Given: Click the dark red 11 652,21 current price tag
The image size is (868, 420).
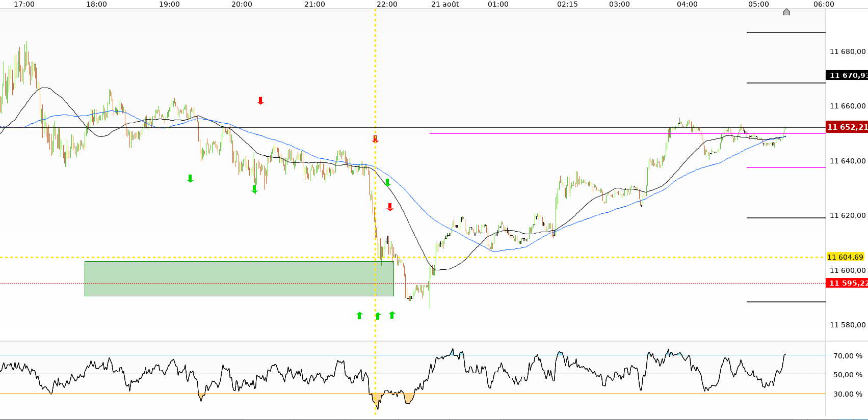Looking at the screenshot, I should (x=847, y=127).
